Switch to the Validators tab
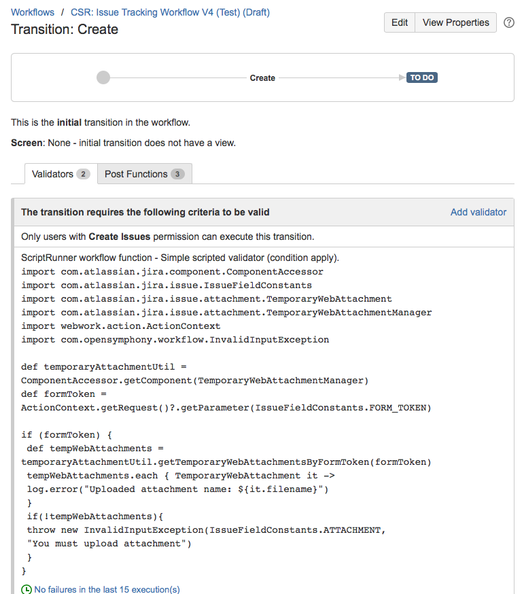The image size is (522, 594). coord(61,174)
